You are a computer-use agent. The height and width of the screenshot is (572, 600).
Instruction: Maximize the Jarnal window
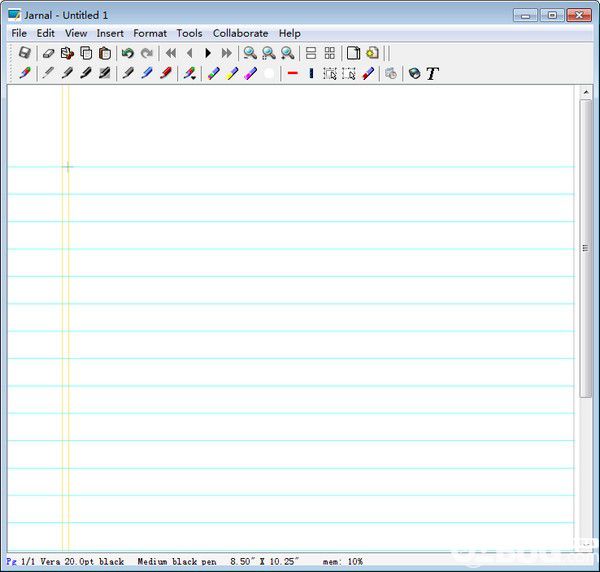[x=552, y=15]
